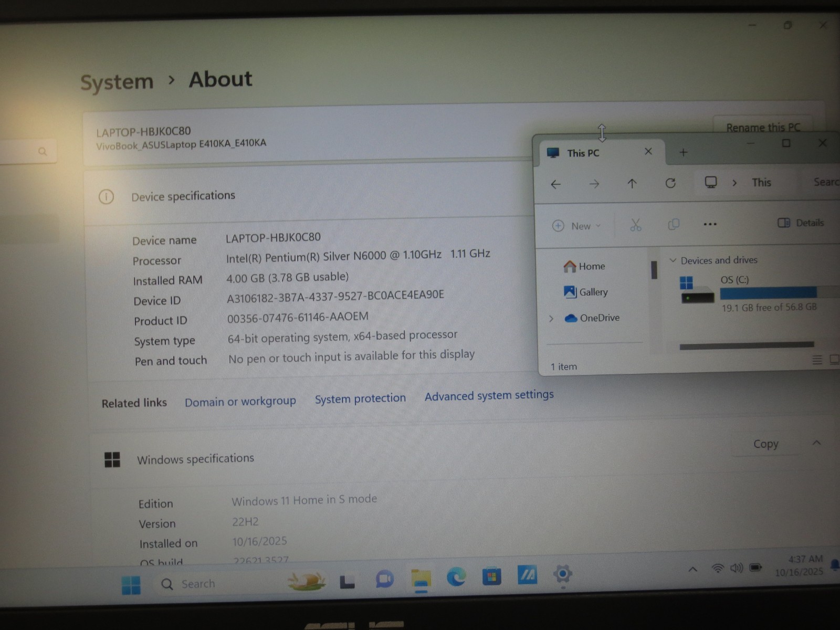Click the monitor icon in address bar
The height and width of the screenshot is (630, 840).
[x=711, y=182]
